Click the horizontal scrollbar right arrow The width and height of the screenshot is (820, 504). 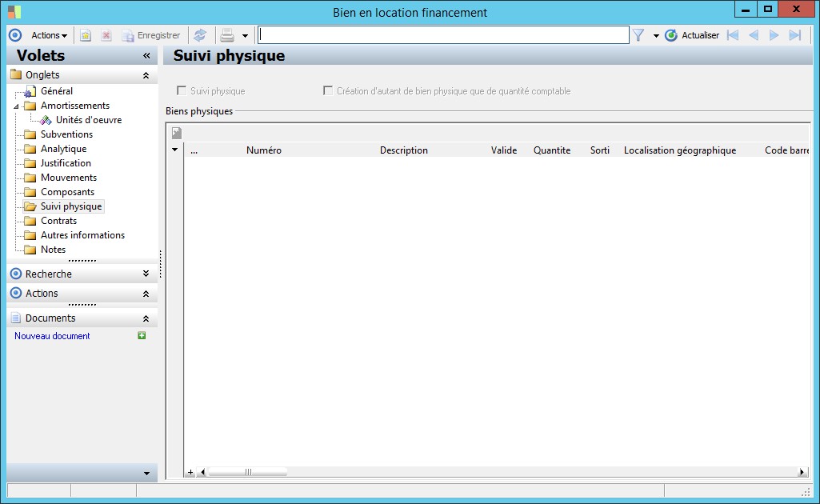click(802, 472)
